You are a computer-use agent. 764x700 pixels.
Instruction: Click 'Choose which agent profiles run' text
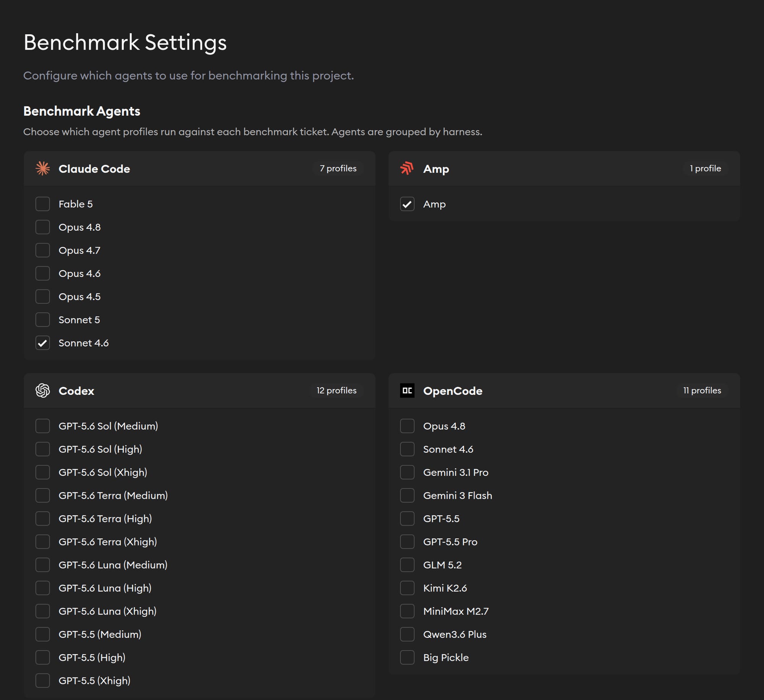(x=253, y=132)
